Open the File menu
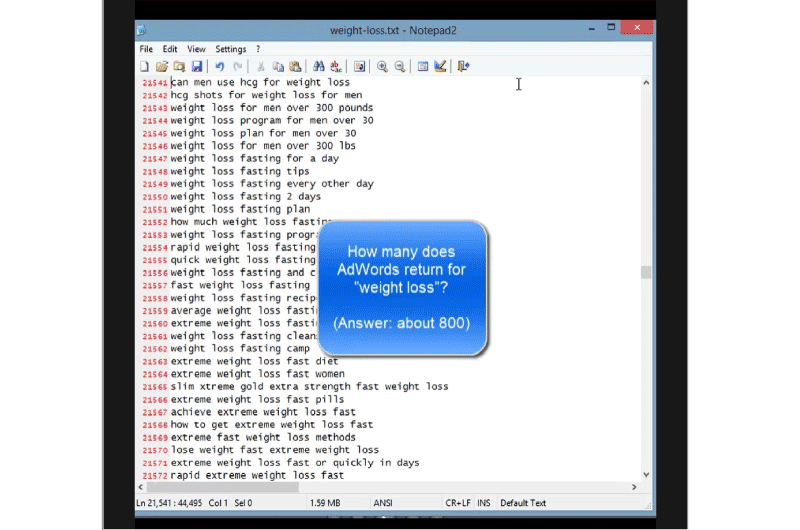The height and width of the screenshot is (530, 800). pyautogui.click(x=146, y=49)
